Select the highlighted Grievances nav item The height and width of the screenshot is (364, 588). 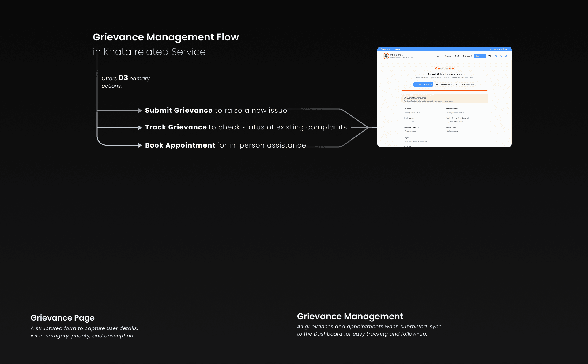(x=480, y=56)
